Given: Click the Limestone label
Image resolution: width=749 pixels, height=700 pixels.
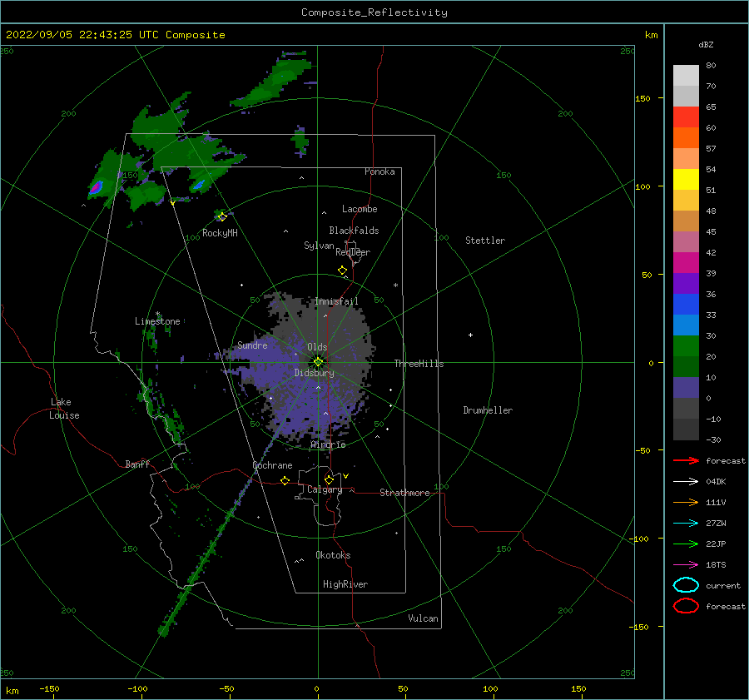Looking at the screenshot, I should tap(157, 321).
